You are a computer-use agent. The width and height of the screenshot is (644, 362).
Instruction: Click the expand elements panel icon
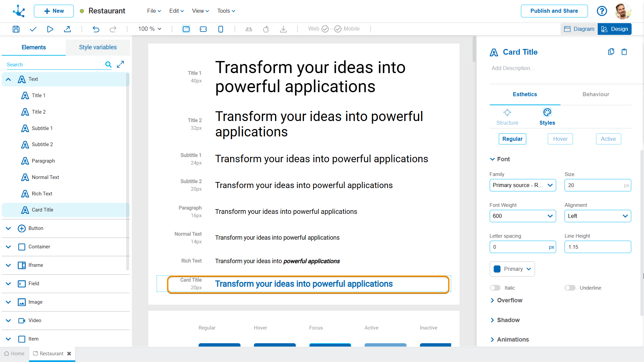click(x=120, y=64)
